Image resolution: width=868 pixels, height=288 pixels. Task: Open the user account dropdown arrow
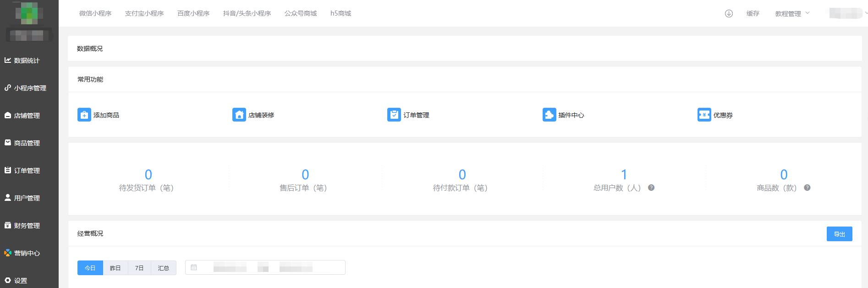866,13
